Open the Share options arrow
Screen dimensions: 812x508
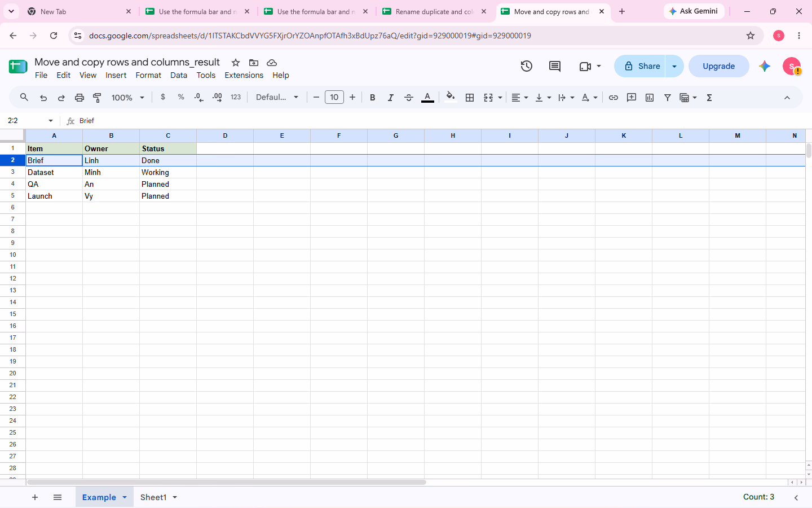(674, 66)
